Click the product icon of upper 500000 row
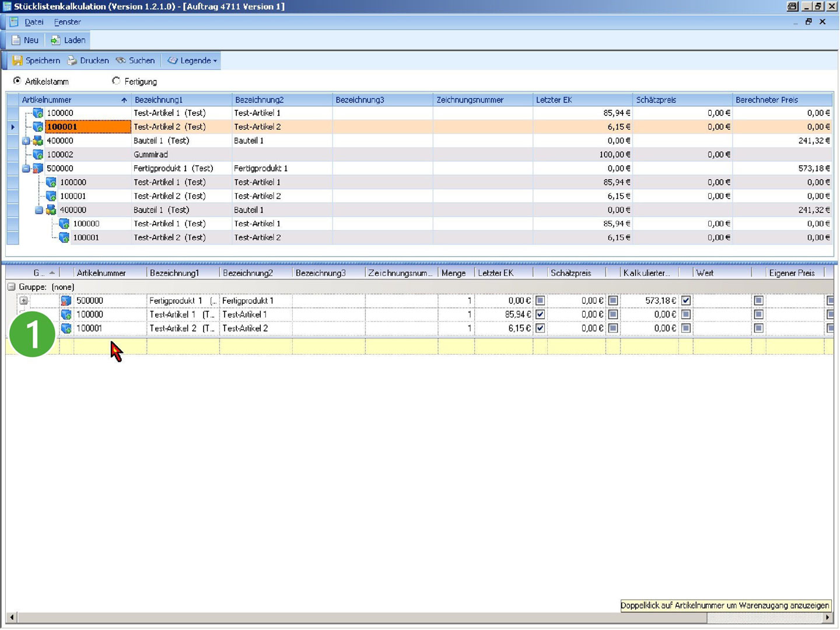 (38, 169)
